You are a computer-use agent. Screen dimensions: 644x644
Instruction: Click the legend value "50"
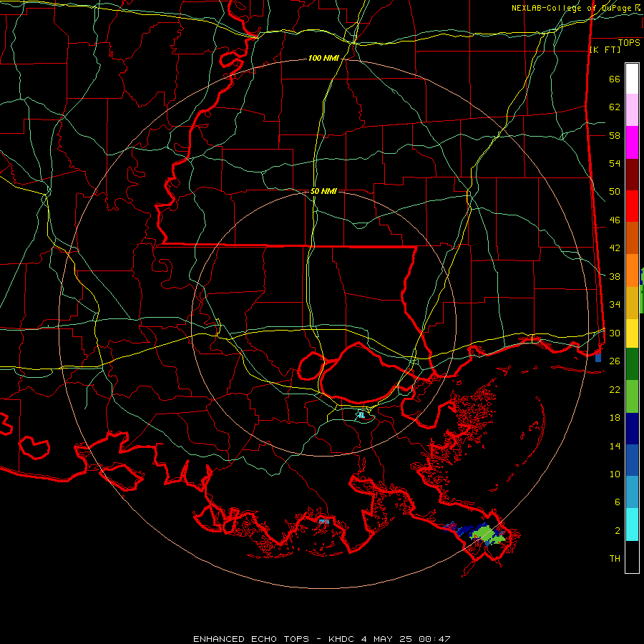615,192
